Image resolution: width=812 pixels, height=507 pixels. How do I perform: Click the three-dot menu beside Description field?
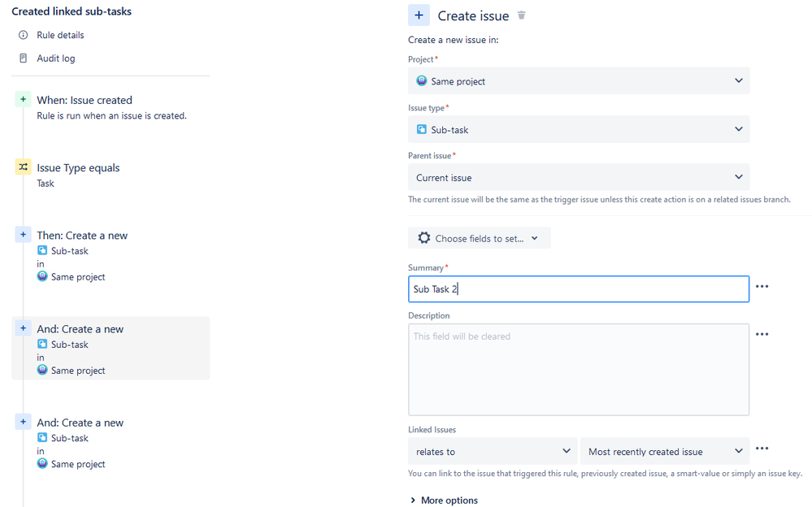coord(762,334)
